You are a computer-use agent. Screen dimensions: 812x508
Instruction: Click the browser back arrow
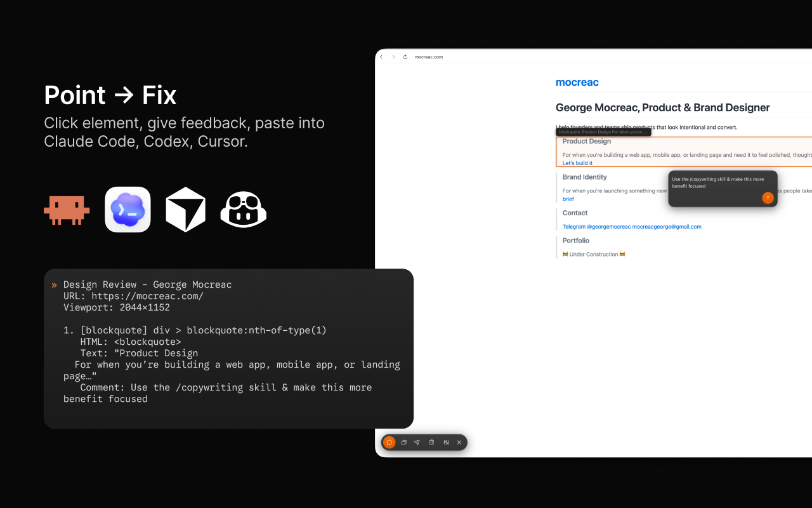[381, 57]
